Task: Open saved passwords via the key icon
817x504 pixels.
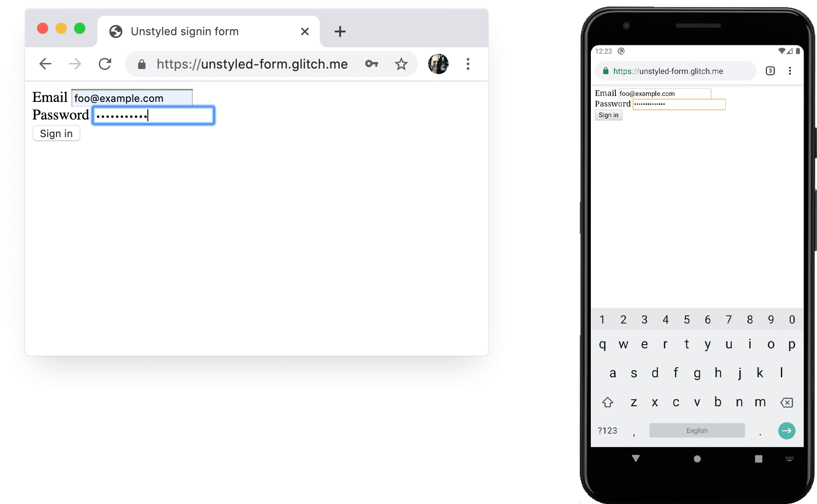Action: (371, 64)
